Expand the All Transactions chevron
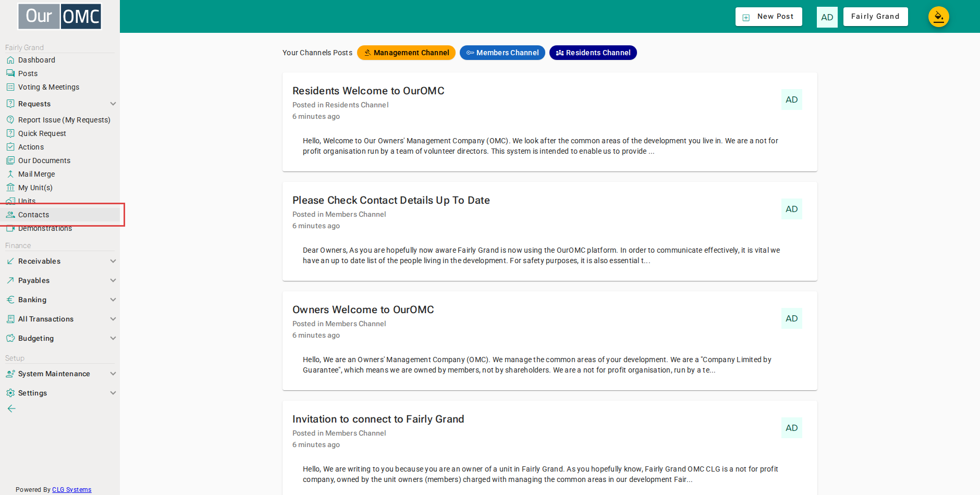The width and height of the screenshot is (980, 495). point(113,319)
